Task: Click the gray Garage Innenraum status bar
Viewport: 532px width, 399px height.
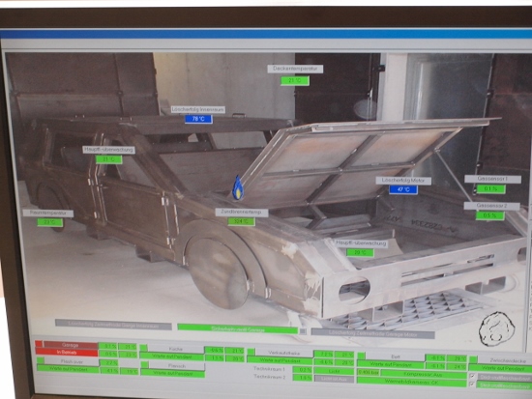Action: (x=113, y=325)
